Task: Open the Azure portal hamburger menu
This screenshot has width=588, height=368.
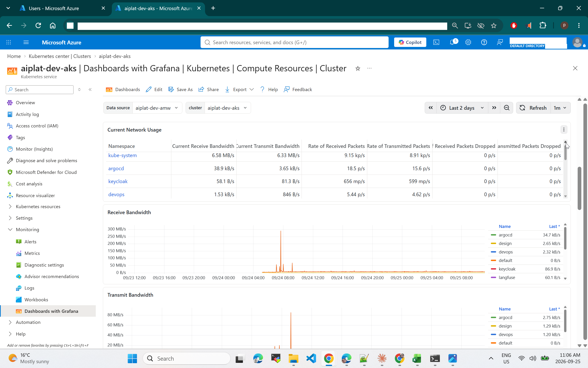Action: [26, 42]
